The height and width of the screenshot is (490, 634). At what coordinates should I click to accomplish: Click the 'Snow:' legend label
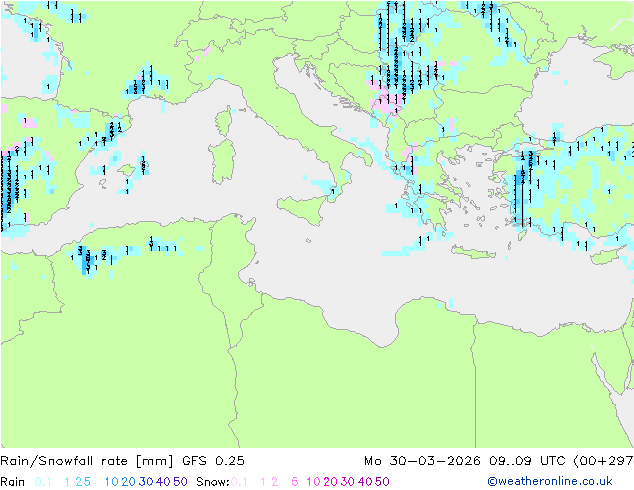click(x=213, y=482)
